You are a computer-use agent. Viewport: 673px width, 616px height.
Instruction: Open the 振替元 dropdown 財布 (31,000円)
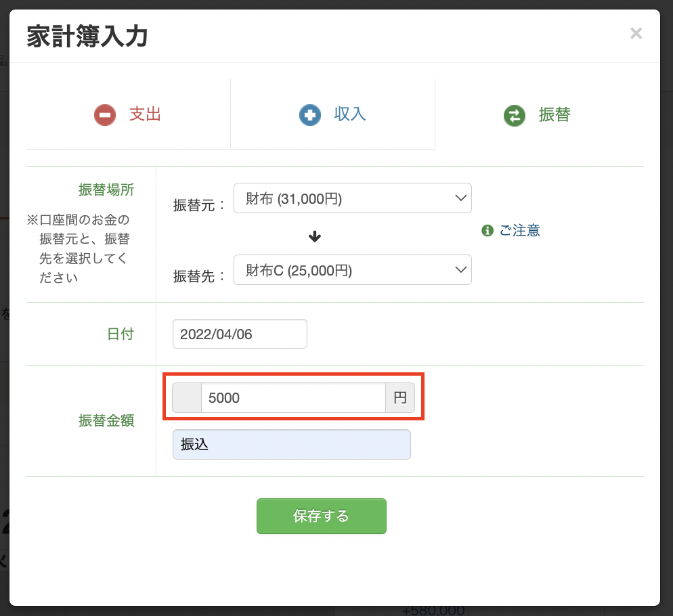[x=352, y=198]
